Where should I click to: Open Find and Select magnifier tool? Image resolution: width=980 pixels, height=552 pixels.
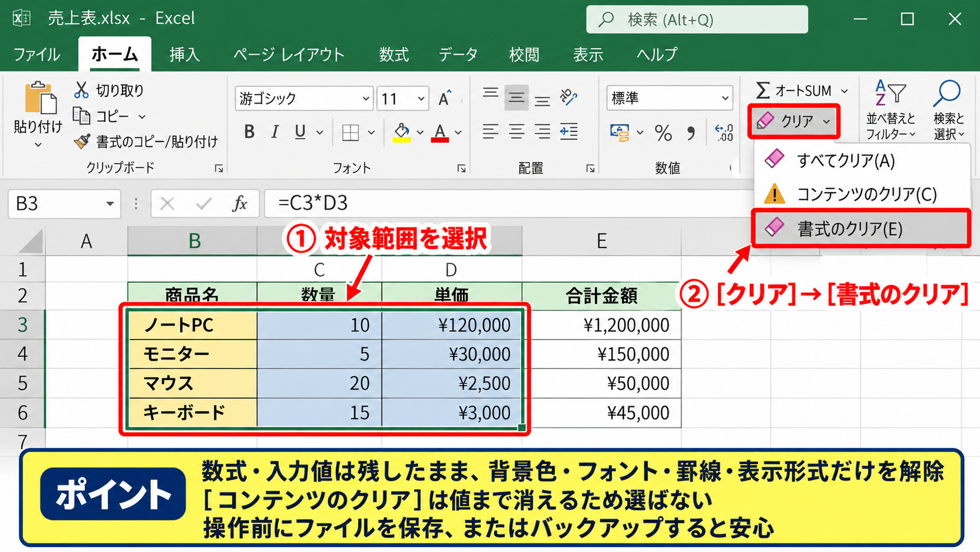948,110
